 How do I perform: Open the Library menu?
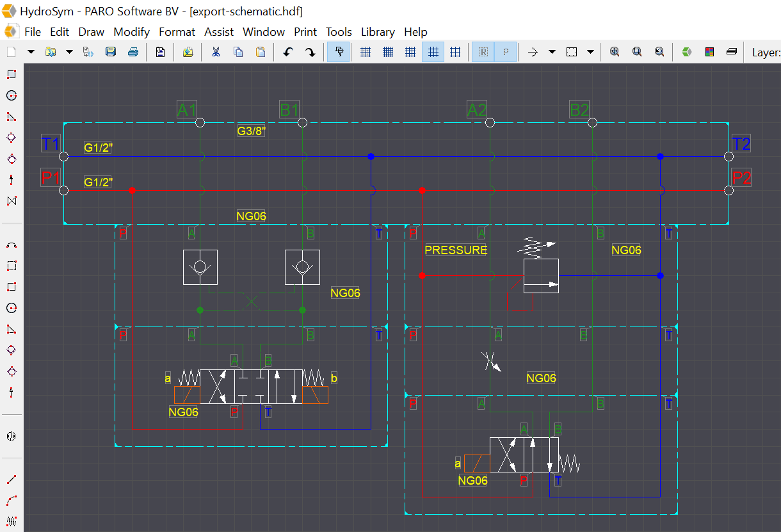click(378, 31)
